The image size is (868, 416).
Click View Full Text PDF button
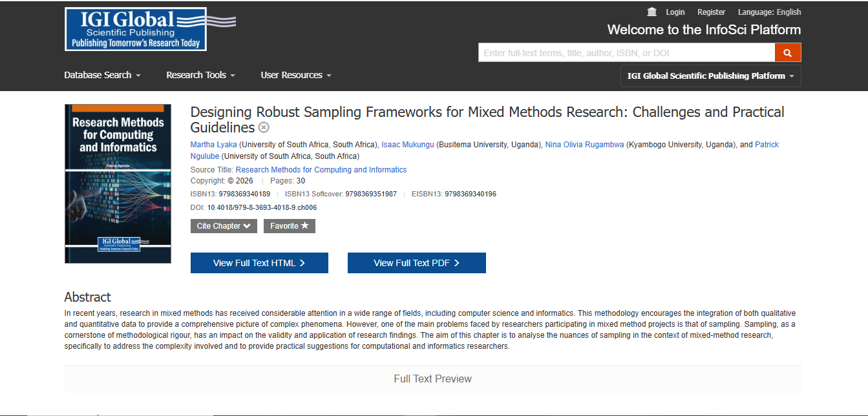tap(416, 263)
